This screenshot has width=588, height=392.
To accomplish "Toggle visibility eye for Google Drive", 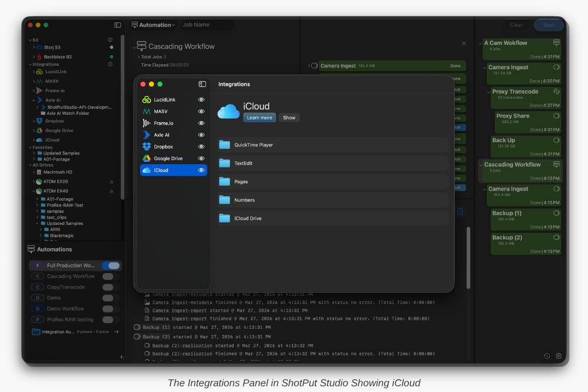I will point(201,158).
